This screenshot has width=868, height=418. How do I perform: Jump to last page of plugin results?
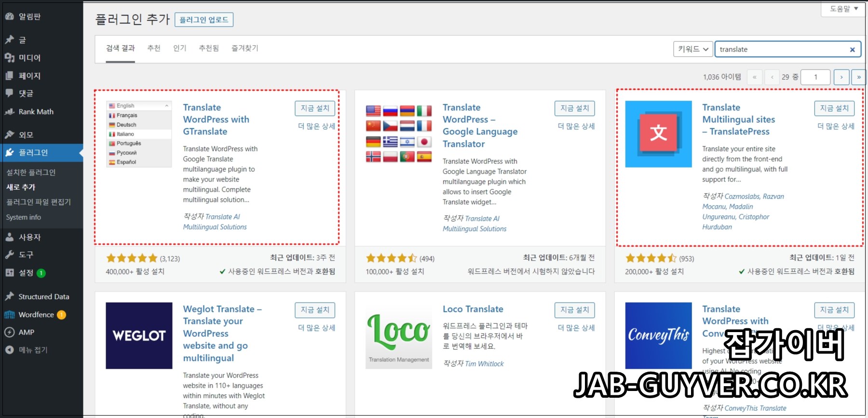[x=858, y=77]
